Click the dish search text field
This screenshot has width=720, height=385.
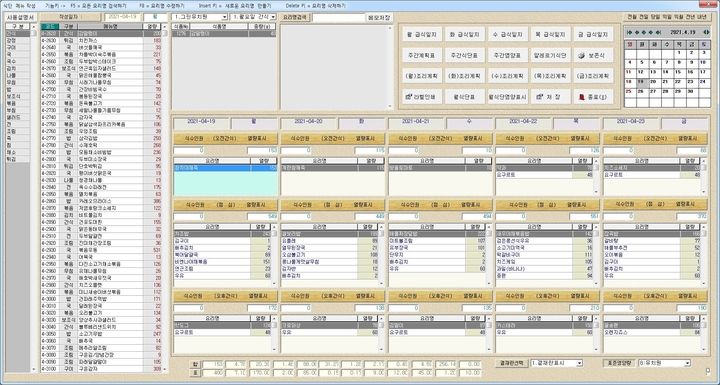click(x=338, y=17)
